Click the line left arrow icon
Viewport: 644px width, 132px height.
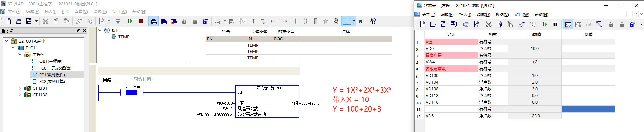(x=274, y=21)
